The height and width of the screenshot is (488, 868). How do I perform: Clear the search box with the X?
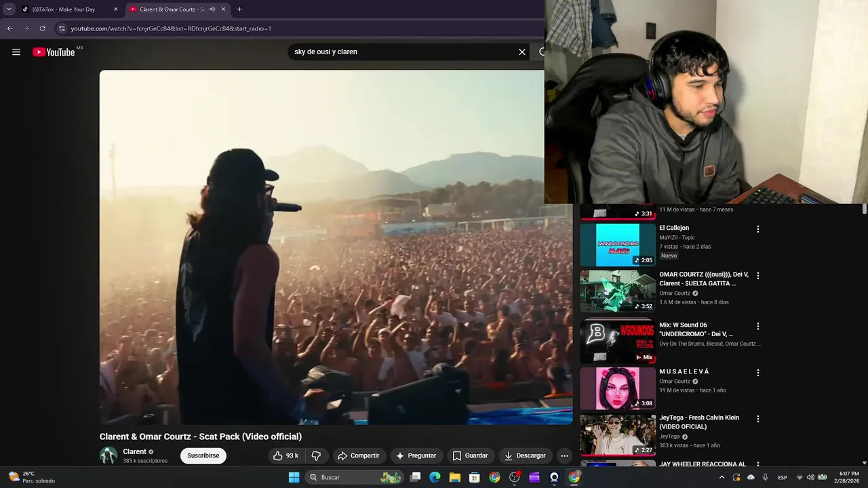coord(522,52)
